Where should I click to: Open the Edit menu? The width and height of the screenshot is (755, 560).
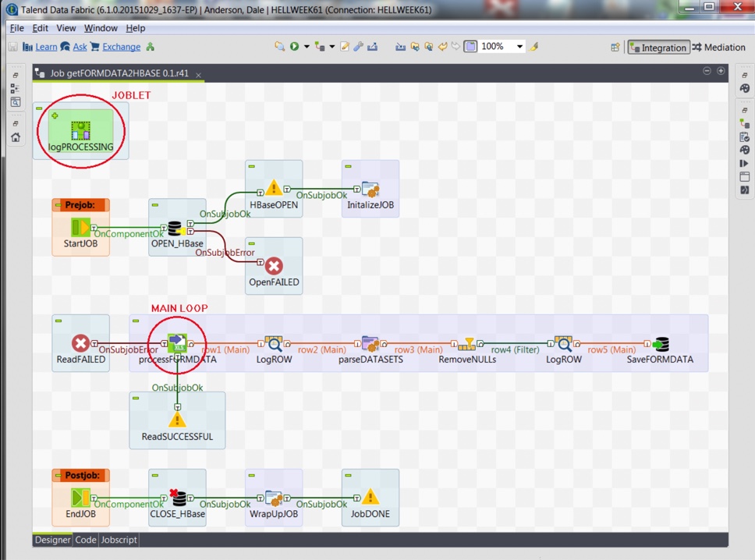[40, 28]
